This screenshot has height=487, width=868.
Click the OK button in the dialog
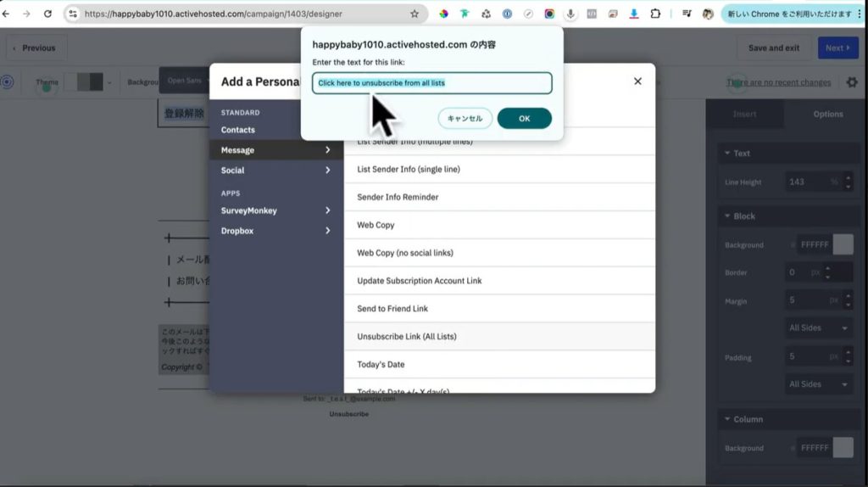[524, 119]
